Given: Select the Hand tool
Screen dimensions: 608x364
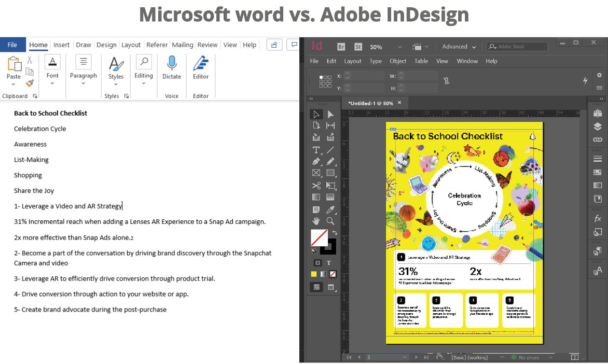Looking at the screenshot, I should click(316, 221).
